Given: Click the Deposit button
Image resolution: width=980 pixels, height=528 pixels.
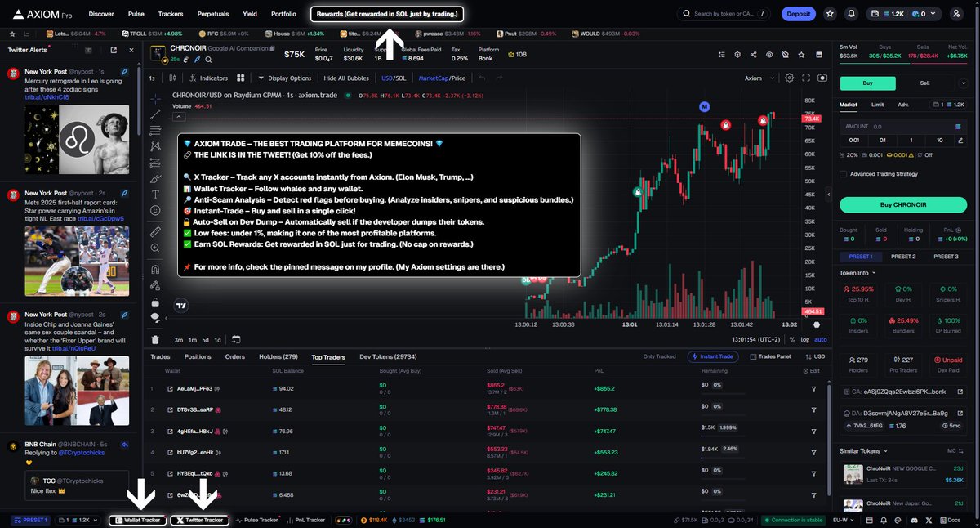Looking at the screenshot, I should (x=799, y=14).
